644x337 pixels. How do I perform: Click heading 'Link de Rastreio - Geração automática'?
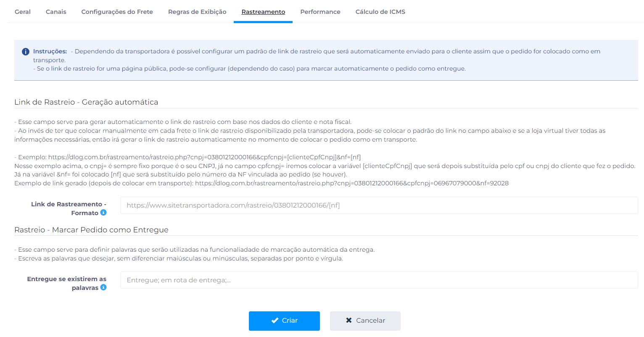coord(86,102)
